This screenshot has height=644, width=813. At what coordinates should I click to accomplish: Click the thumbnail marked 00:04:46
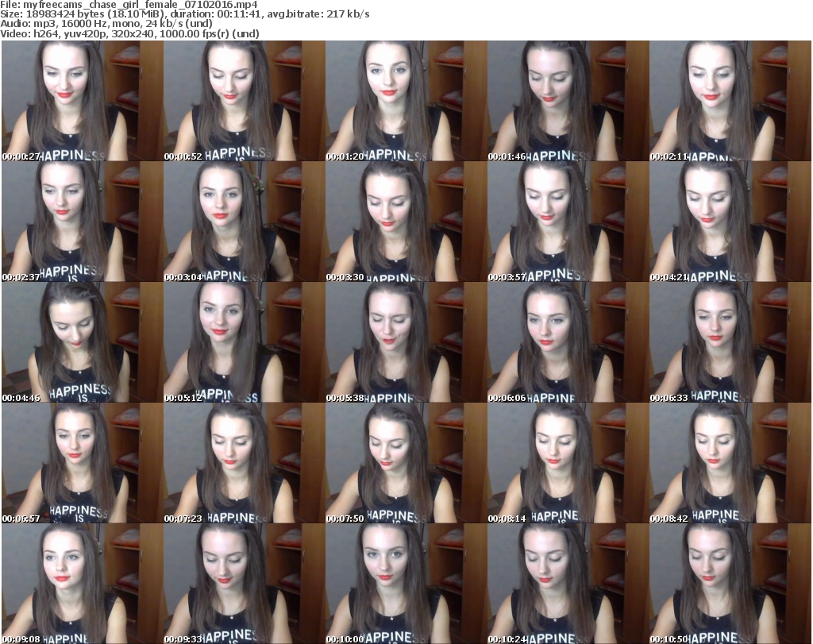click(x=82, y=342)
